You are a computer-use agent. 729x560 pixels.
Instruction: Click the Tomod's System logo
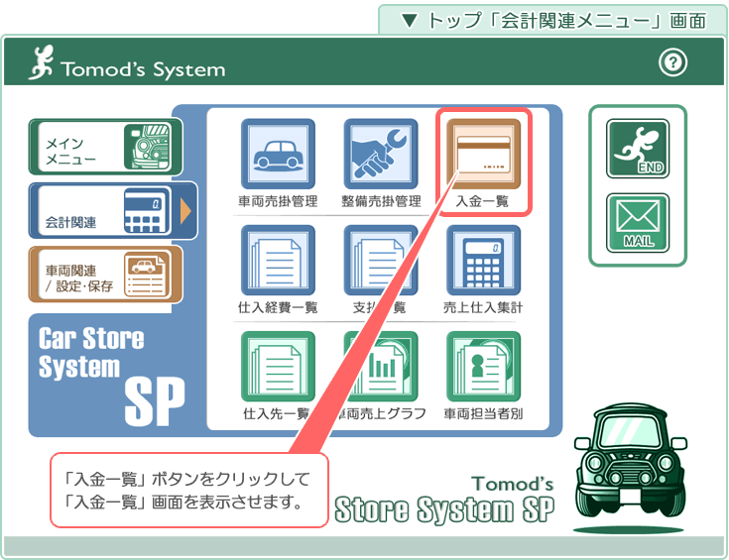tap(127, 64)
